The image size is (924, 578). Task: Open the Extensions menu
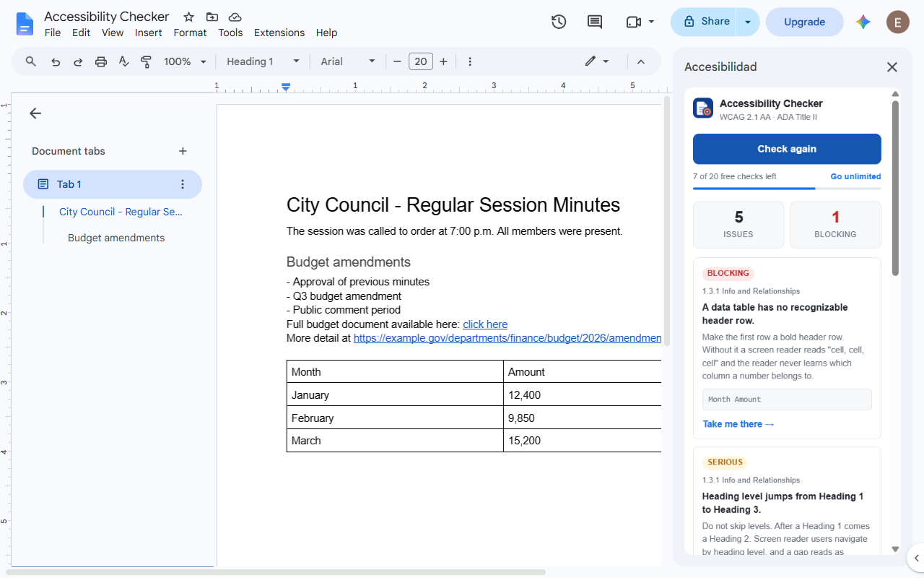coord(279,33)
